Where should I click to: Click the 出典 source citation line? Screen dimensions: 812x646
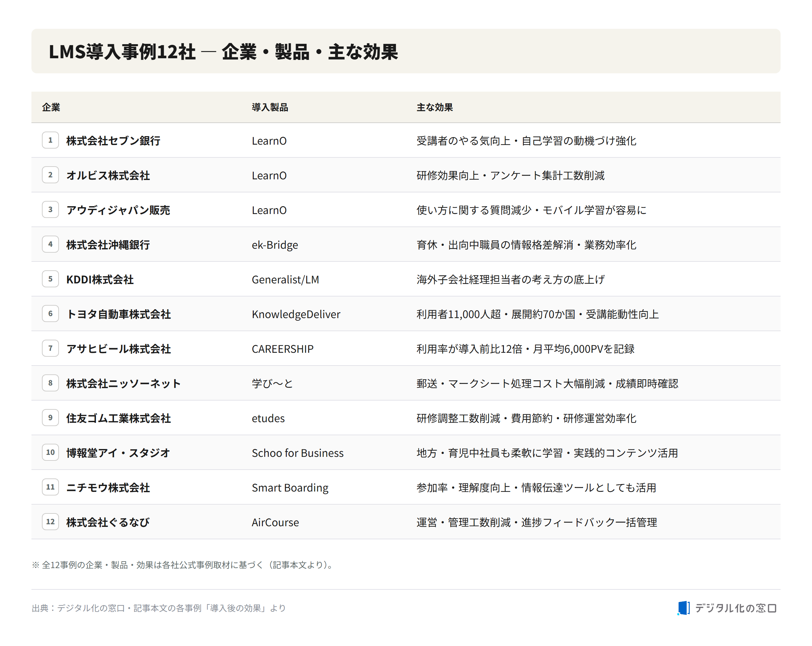(x=158, y=608)
